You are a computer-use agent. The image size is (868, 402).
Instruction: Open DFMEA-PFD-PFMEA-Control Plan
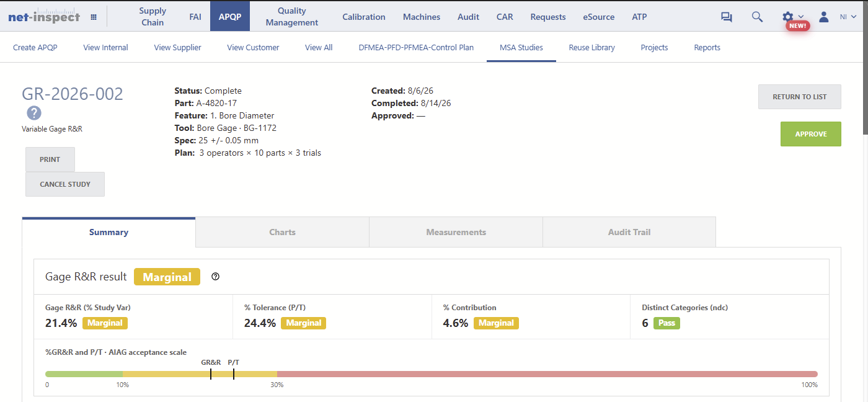click(416, 47)
